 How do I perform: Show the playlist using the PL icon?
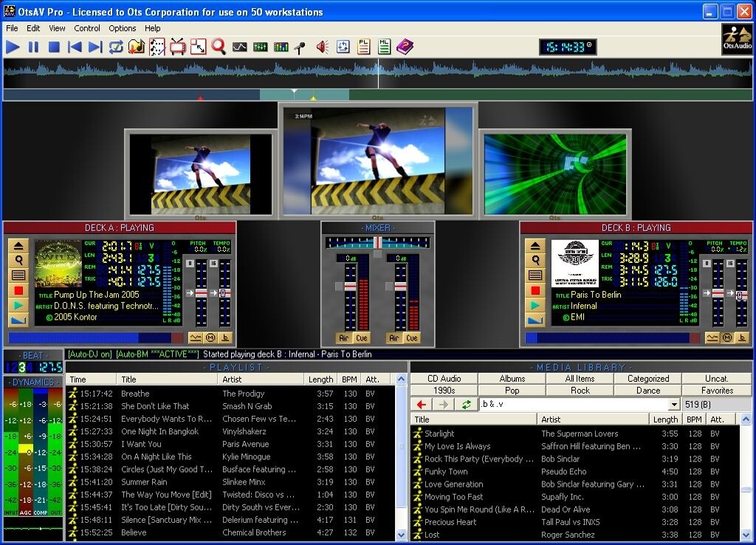362,47
